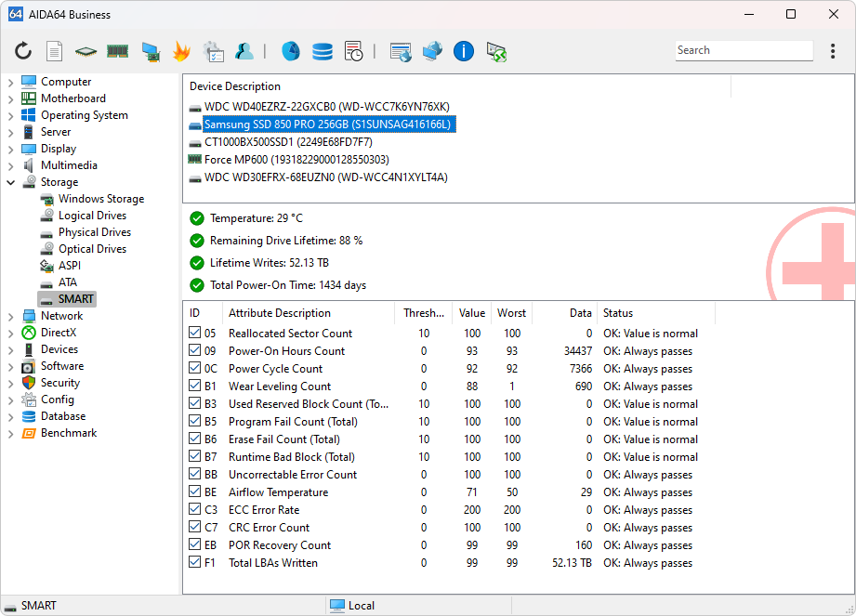Collapse the Storage tree node
The height and width of the screenshot is (616, 856).
[x=11, y=182]
